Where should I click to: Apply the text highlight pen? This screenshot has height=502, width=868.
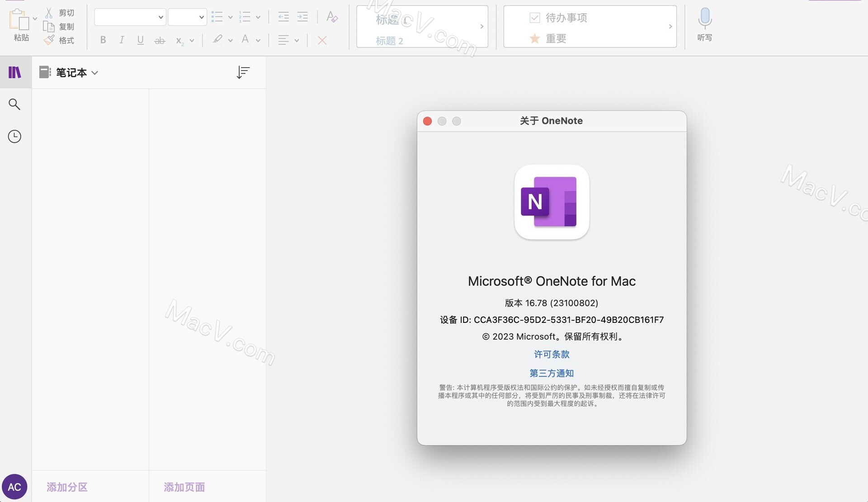[x=217, y=40]
